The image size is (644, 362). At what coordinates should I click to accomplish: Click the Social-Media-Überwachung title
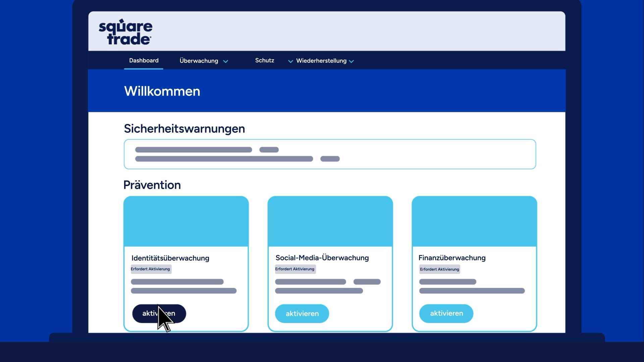pos(322,258)
